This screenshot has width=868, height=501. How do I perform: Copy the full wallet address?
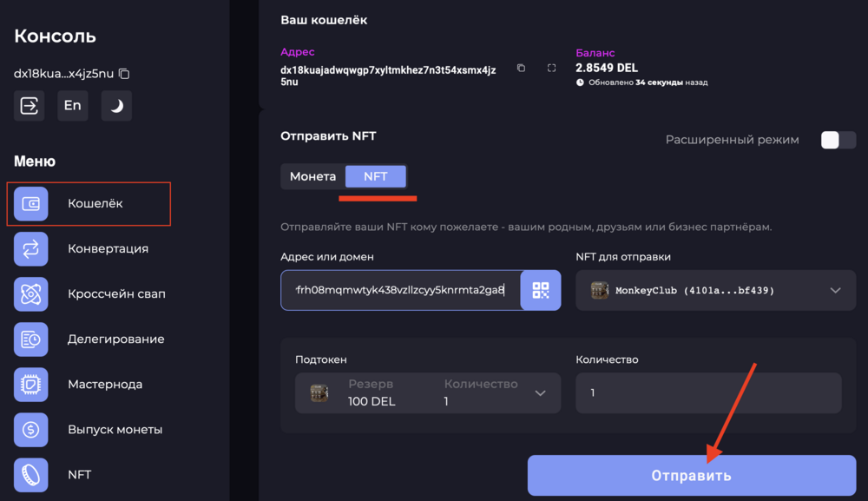pyautogui.click(x=521, y=68)
